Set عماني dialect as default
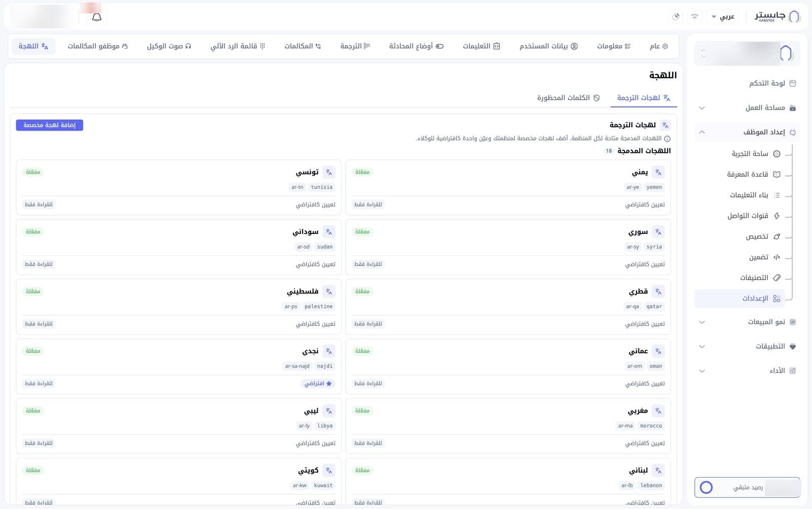 point(645,384)
